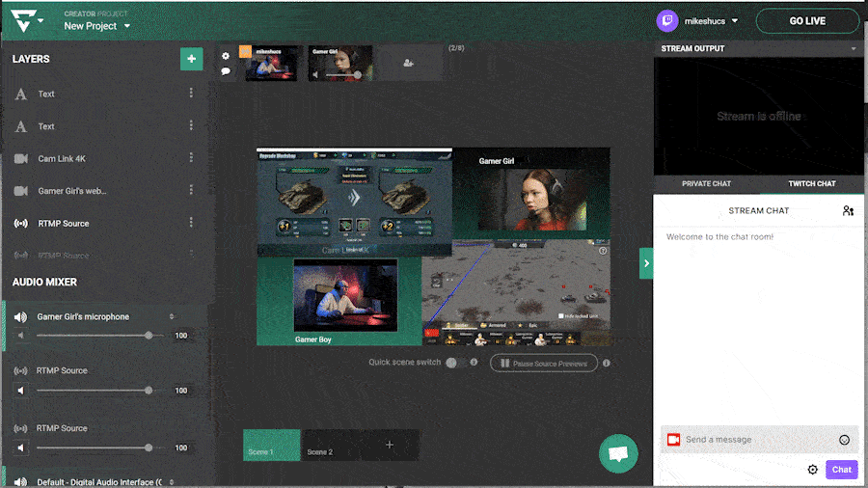Select the mikeshucs guest thumbnail
This screenshot has width=868, height=488.
pos(272,63)
